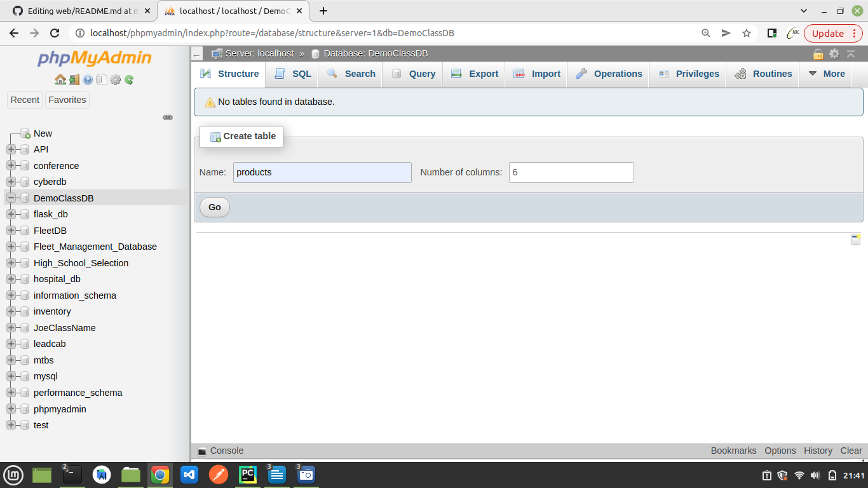Go to the Export tab

[475, 74]
